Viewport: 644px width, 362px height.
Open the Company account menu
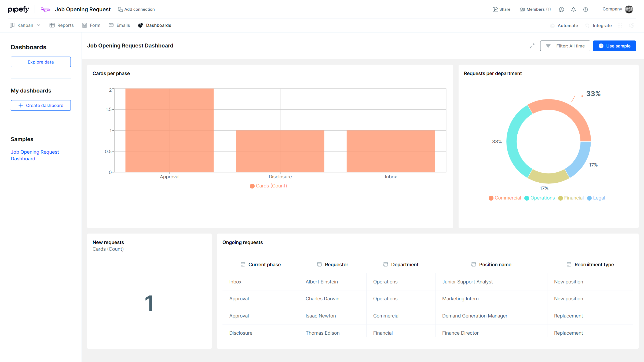click(x=612, y=9)
